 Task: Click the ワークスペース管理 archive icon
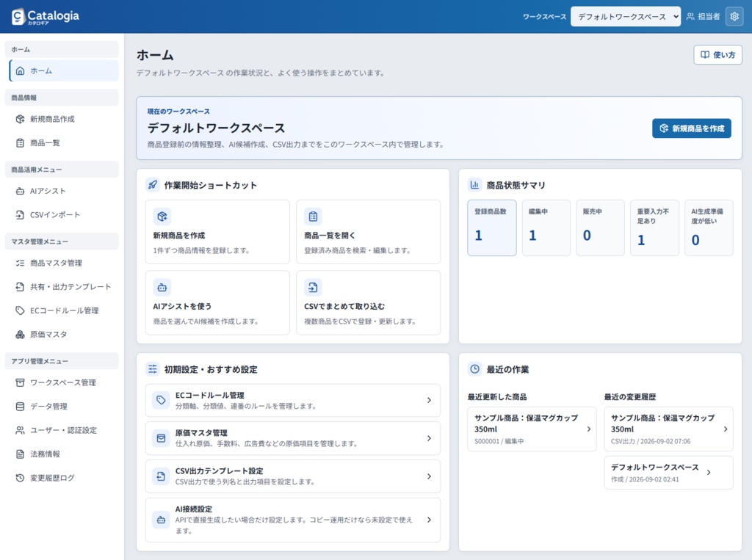[x=20, y=382]
